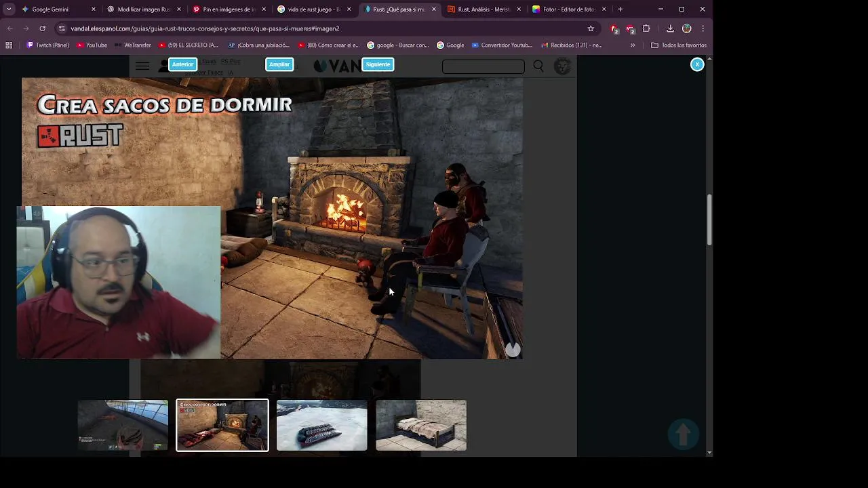
Task: Select the fireplace sleeping bag thumbnail
Action: pyautogui.click(x=222, y=425)
